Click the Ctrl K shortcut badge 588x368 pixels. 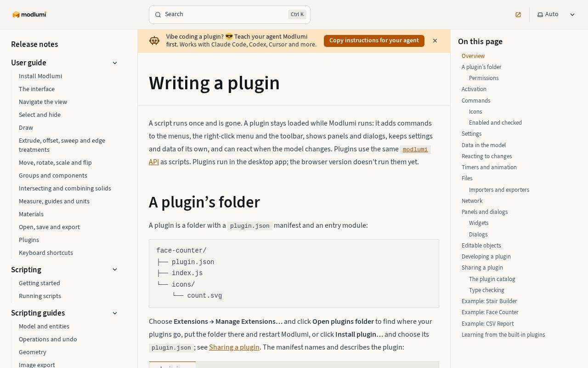coord(297,14)
